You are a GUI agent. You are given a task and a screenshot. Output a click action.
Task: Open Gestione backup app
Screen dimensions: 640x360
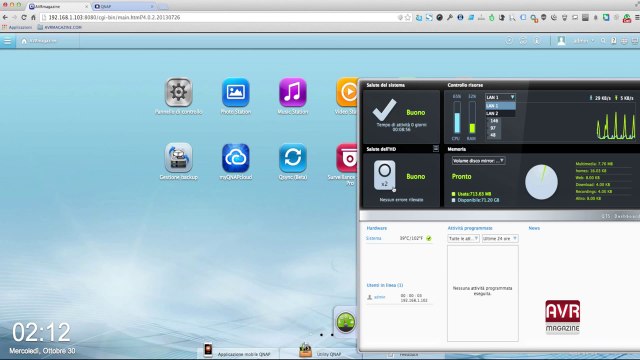click(x=178, y=158)
